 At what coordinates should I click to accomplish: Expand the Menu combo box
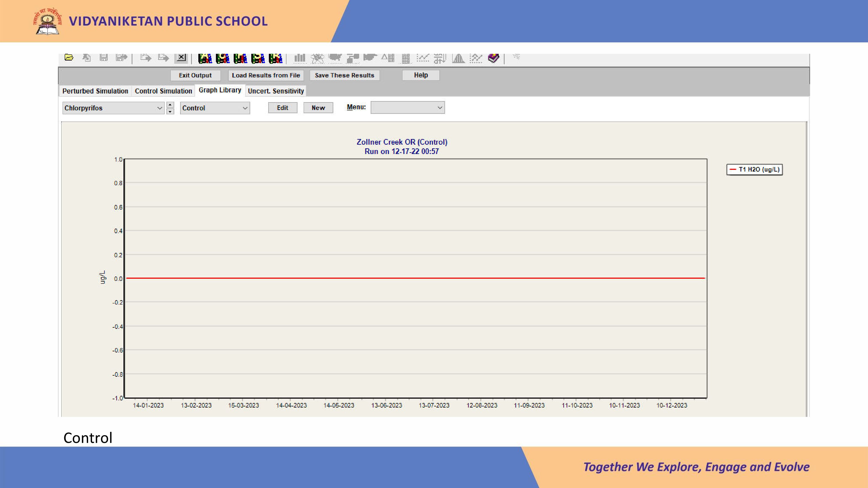click(x=440, y=108)
